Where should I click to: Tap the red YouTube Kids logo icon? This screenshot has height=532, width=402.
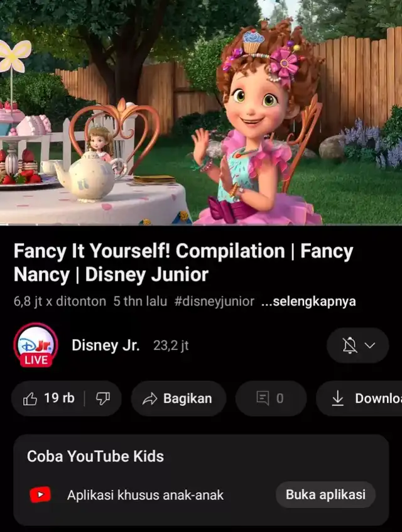click(40, 494)
